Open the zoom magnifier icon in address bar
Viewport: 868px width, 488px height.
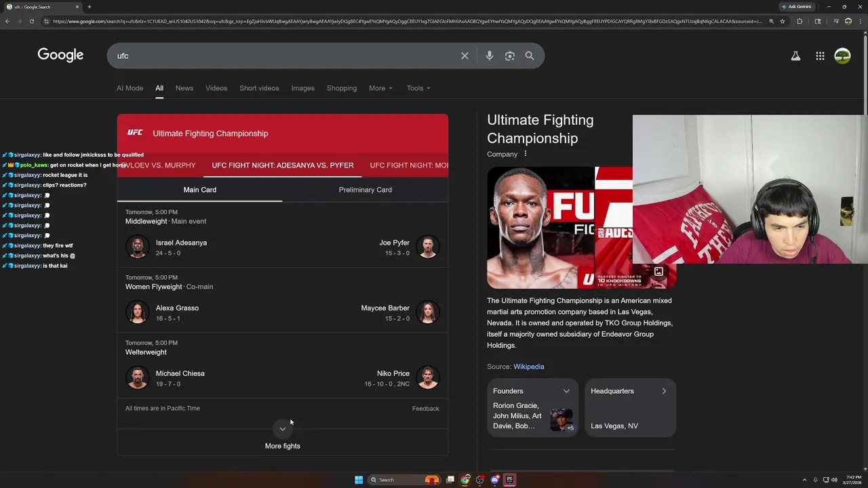pos(771,21)
